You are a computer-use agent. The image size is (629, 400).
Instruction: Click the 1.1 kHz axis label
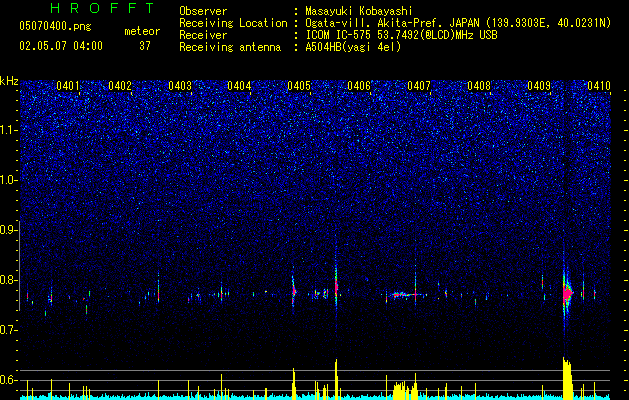[9, 130]
